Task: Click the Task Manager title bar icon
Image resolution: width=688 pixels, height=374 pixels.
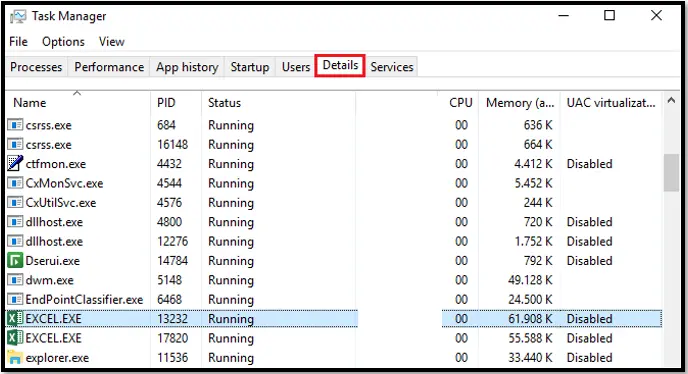Action: click(x=18, y=17)
